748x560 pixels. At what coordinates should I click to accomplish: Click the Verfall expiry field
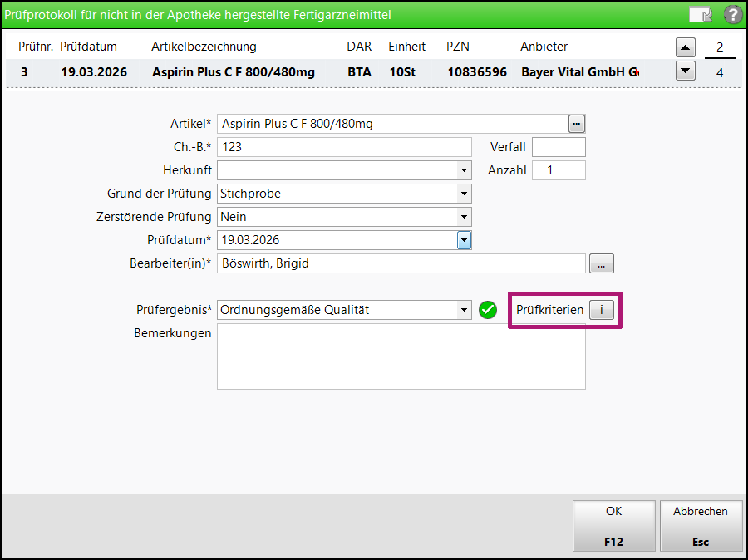click(558, 147)
